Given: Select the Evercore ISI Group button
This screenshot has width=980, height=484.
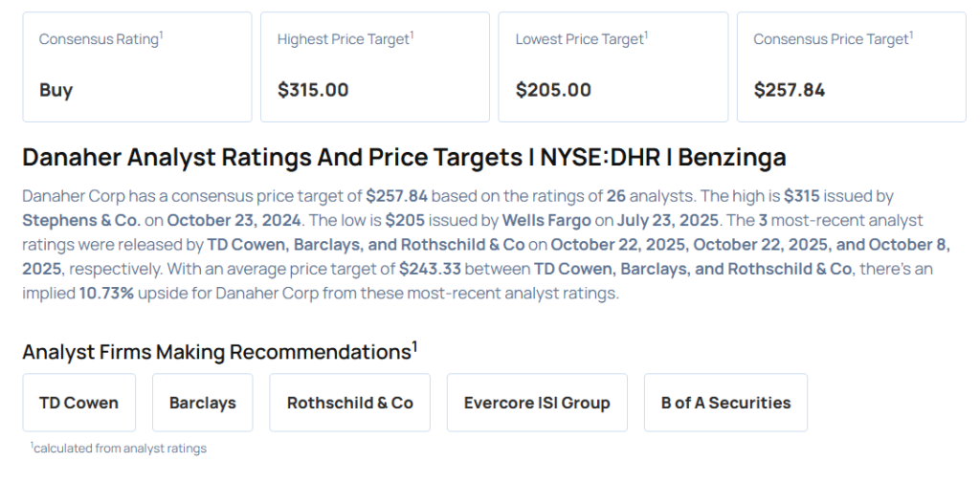Looking at the screenshot, I should click(x=537, y=403).
